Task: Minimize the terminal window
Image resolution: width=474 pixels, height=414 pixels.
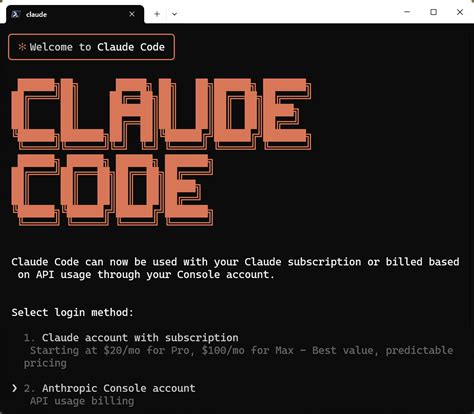Action: (407, 12)
